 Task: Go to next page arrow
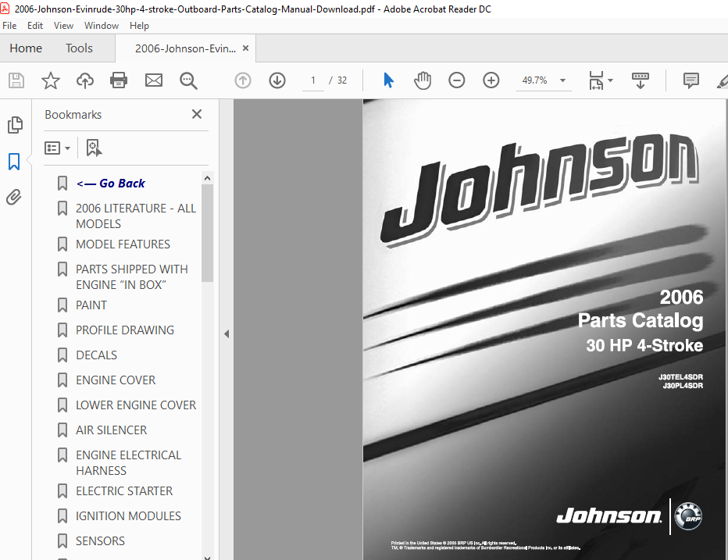[277, 80]
